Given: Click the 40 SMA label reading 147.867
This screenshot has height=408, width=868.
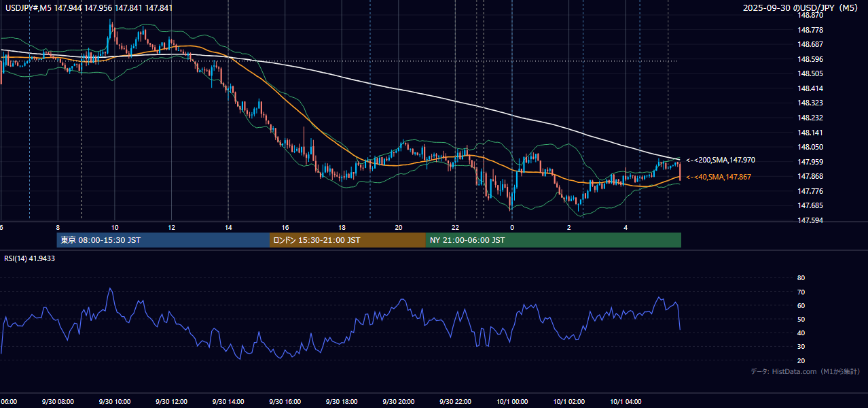Looking at the screenshot, I should click(x=719, y=177).
